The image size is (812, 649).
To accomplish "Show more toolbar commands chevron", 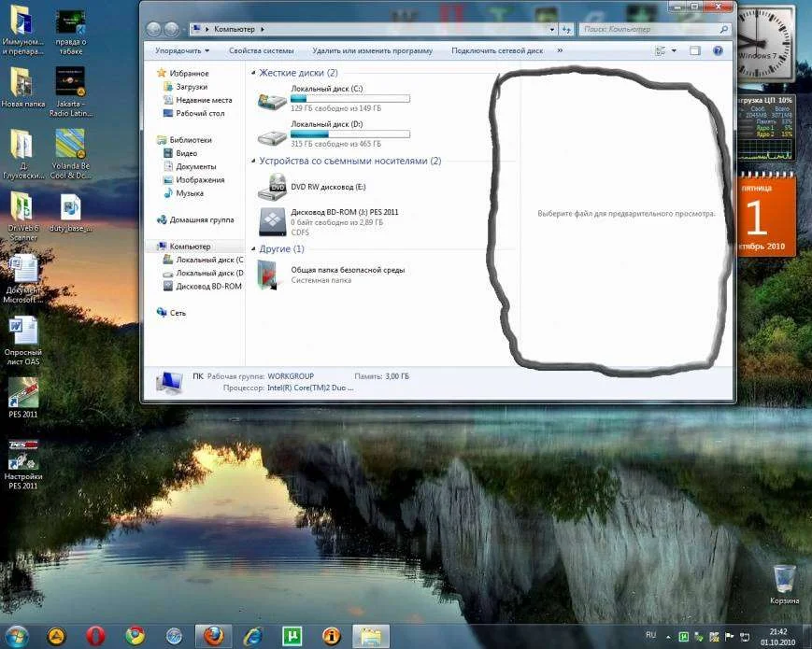I will point(560,50).
